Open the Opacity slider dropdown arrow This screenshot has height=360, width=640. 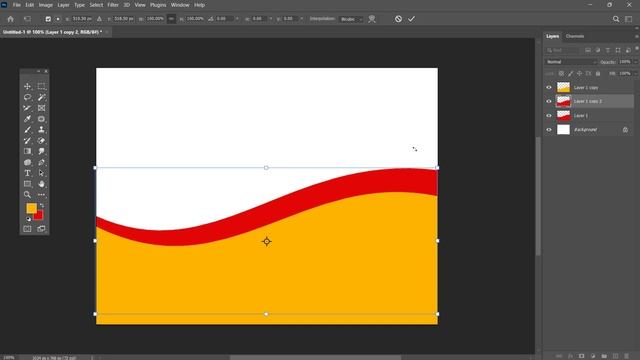636,62
